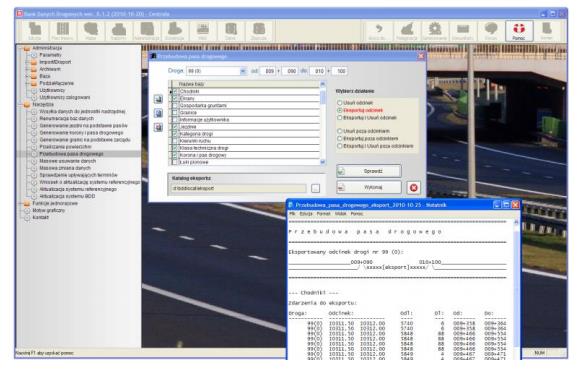The image size is (587, 369).
Task: Open the Pomoc menu in Notepad
Action: click(357, 214)
